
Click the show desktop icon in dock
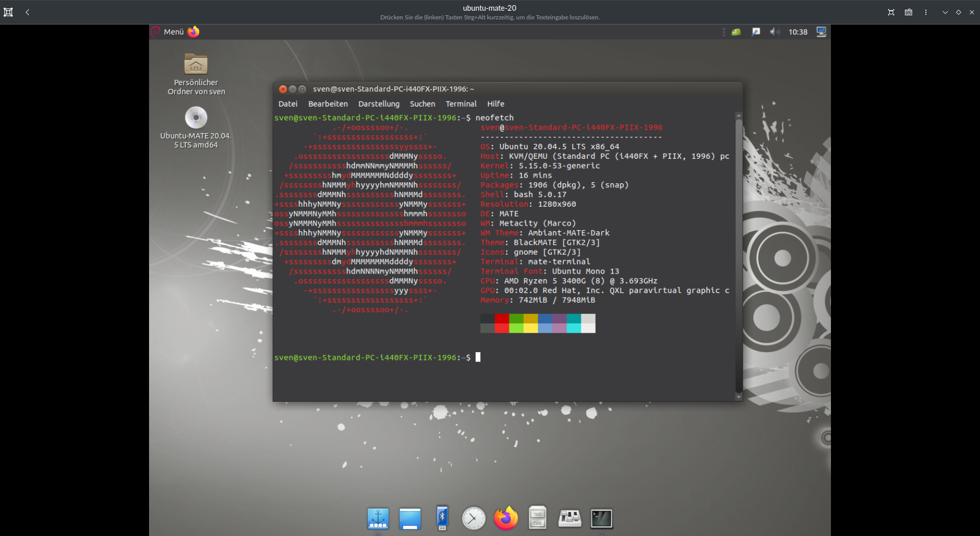click(x=410, y=519)
